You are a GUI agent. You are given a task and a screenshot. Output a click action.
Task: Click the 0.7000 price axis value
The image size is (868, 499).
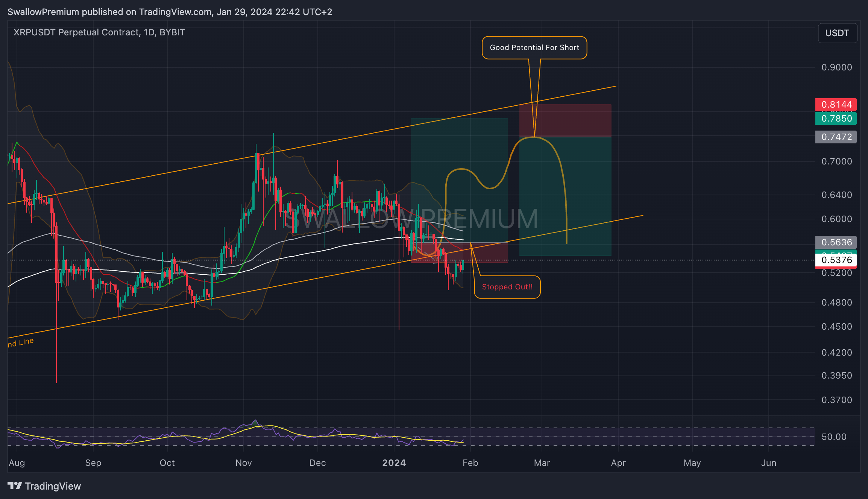(837, 161)
